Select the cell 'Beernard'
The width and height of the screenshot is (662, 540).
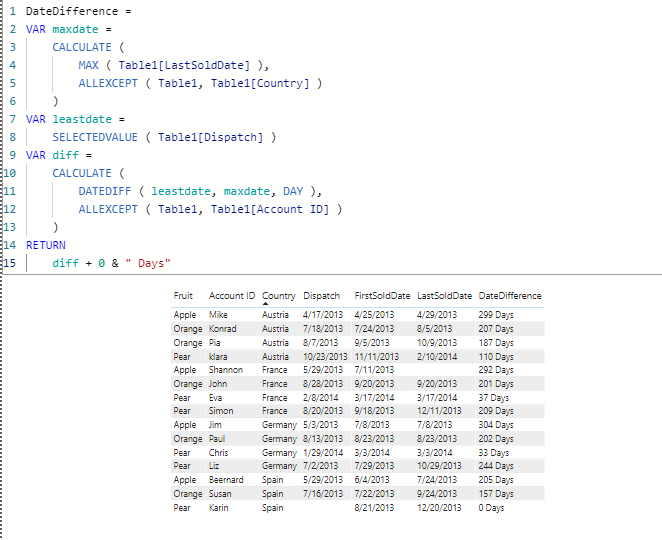pos(226,480)
